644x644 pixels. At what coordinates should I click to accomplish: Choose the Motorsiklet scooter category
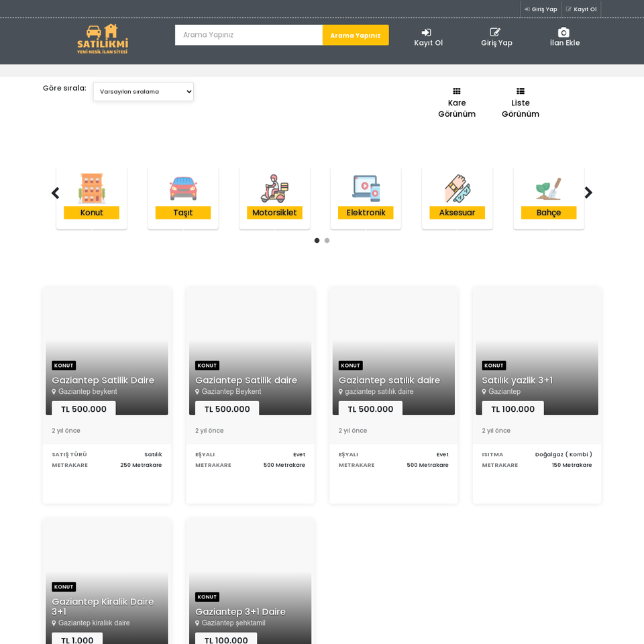point(274,189)
